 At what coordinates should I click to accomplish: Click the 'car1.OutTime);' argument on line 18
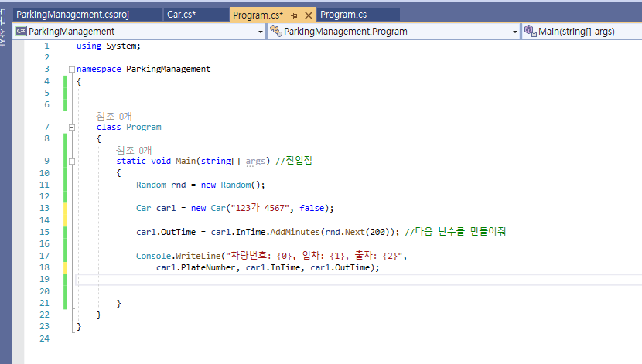pos(345,267)
